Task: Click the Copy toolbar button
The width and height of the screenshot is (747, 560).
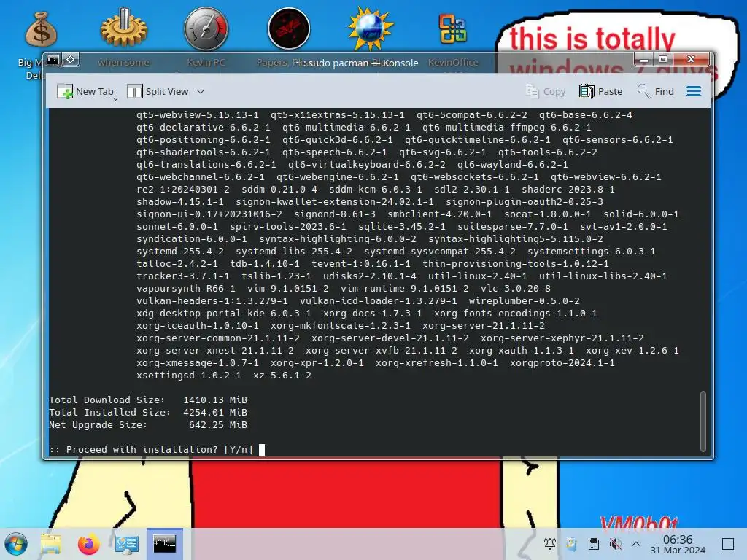Action: click(546, 91)
